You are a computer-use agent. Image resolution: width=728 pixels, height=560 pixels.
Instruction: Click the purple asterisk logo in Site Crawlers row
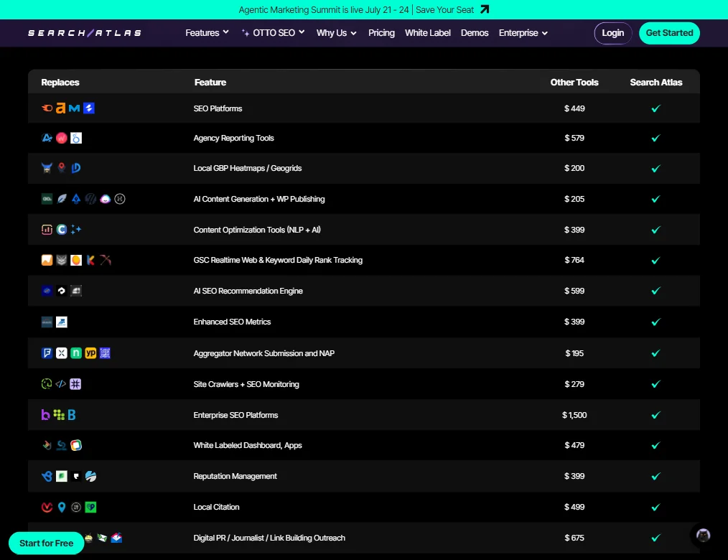click(x=75, y=384)
